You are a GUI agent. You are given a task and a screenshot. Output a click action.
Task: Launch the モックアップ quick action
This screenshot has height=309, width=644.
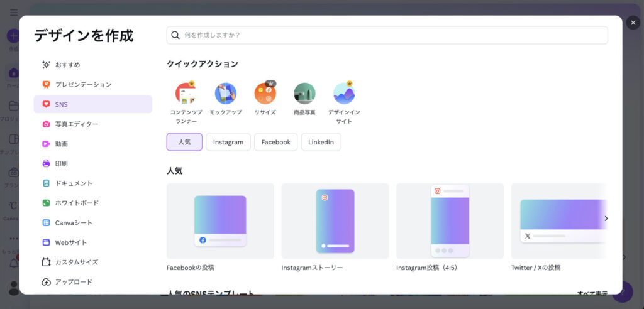225,94
